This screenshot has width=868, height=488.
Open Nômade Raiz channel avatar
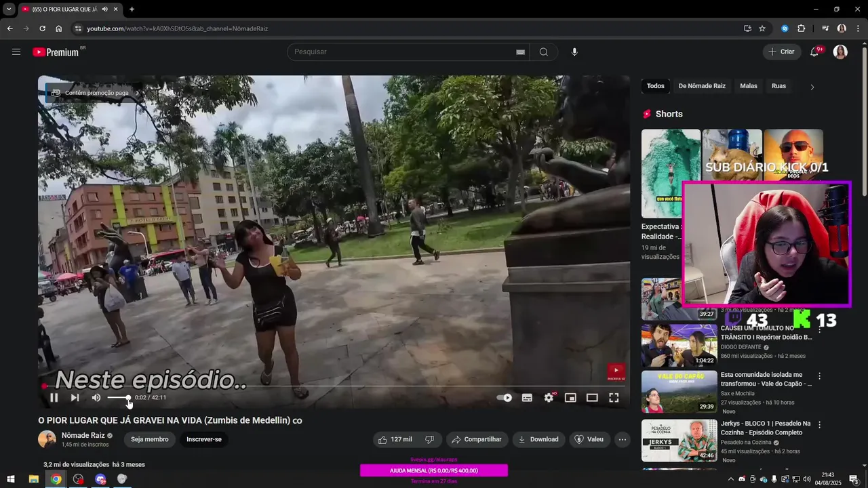[47, 439]
